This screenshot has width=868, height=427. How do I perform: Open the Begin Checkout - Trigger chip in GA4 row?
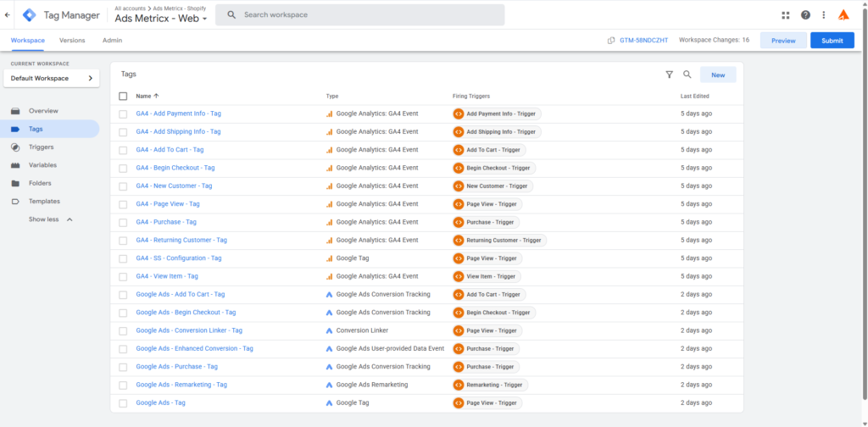[x=494, y=168]
